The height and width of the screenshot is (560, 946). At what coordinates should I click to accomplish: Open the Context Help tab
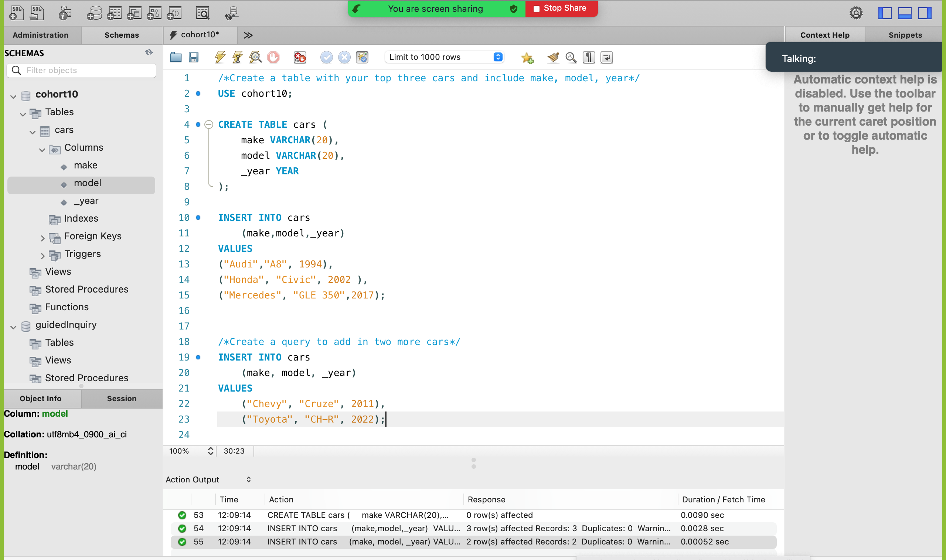pyautogui.click(x=825, y=35)
